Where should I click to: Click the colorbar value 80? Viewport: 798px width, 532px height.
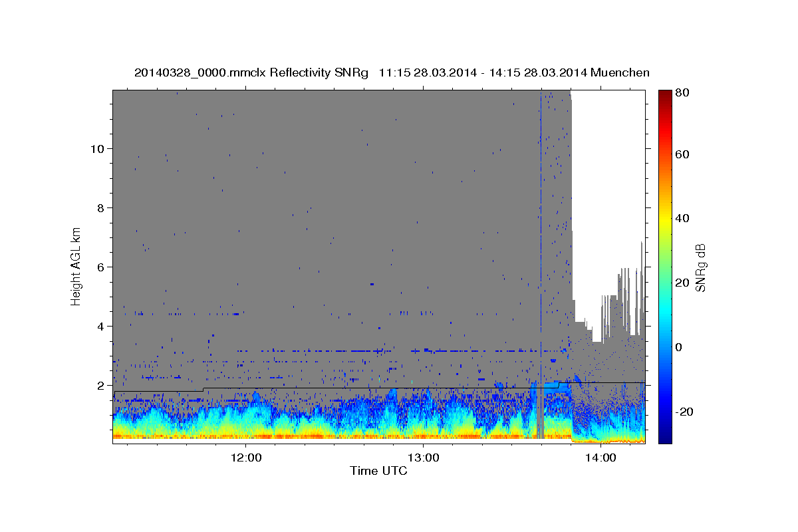[x=683, y=92]
